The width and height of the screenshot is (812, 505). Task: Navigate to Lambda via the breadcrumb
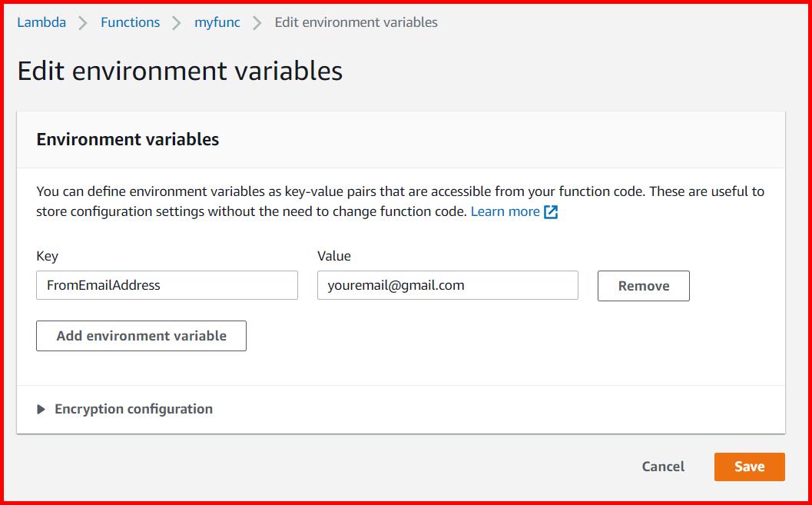42,22
